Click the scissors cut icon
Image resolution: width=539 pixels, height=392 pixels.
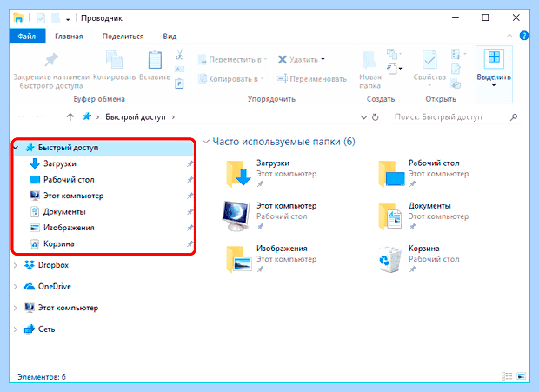coord(179,54)
